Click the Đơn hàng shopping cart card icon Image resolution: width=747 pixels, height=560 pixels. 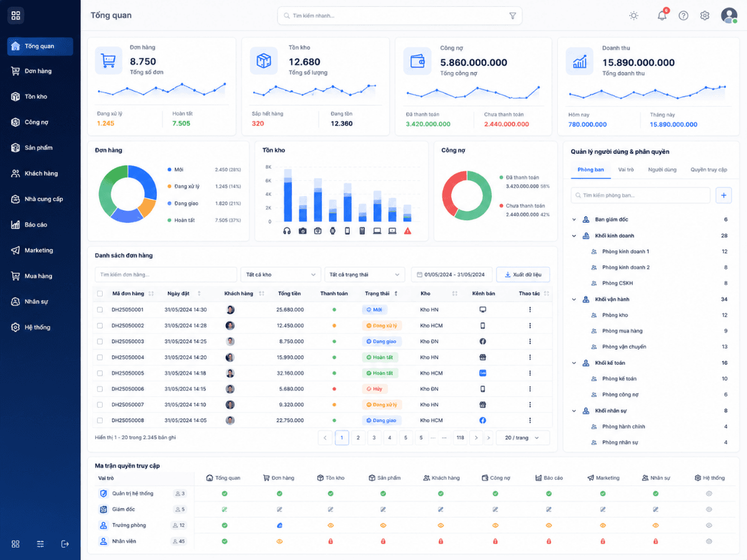pos(109,61)
